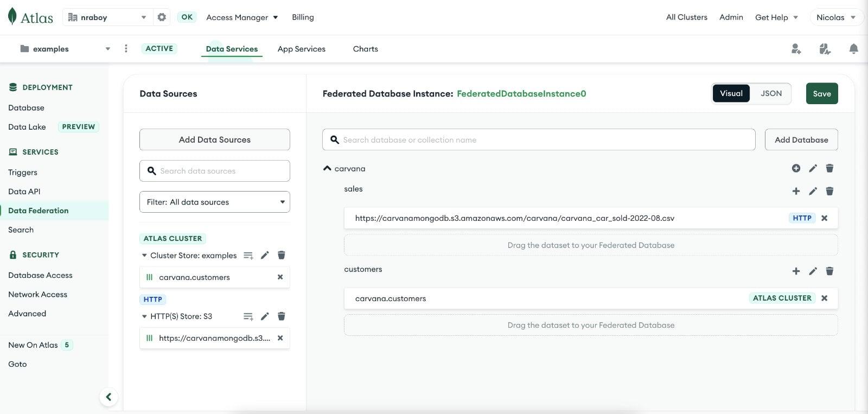
Task: Open Database Access in the sidebar
Action: 40,275
